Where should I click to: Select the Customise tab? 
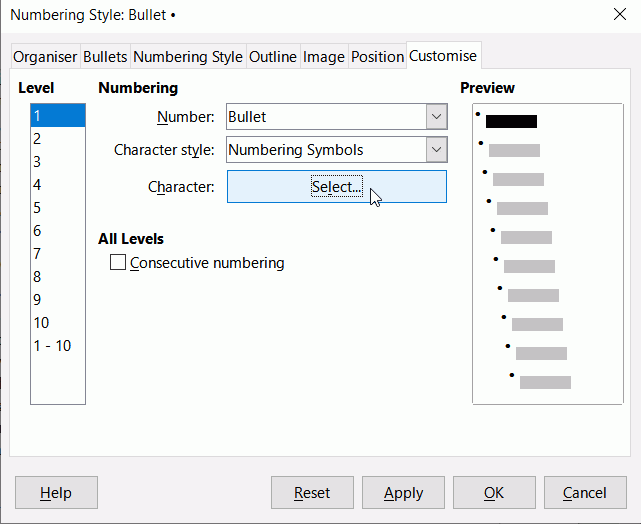(x=443, y=56)
